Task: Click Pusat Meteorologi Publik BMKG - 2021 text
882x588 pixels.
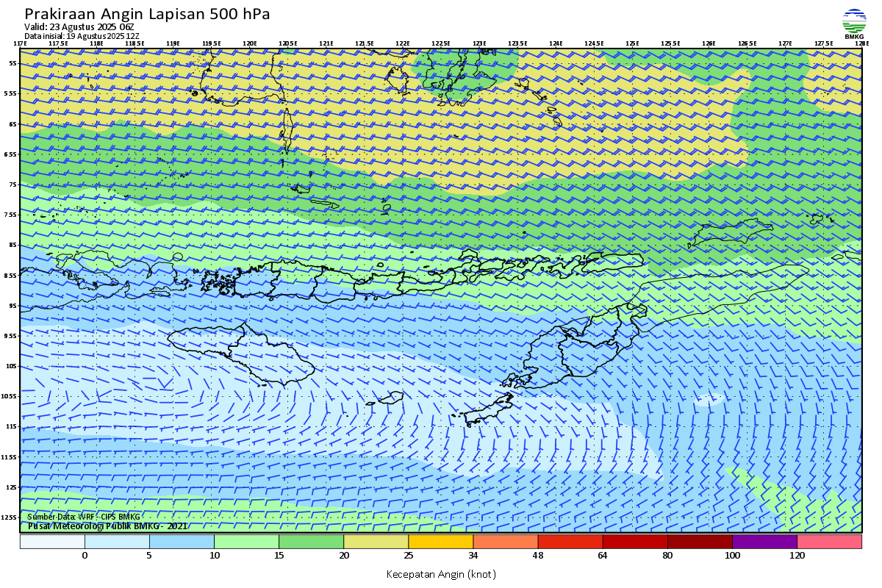Action: click(x=107, y=526)
